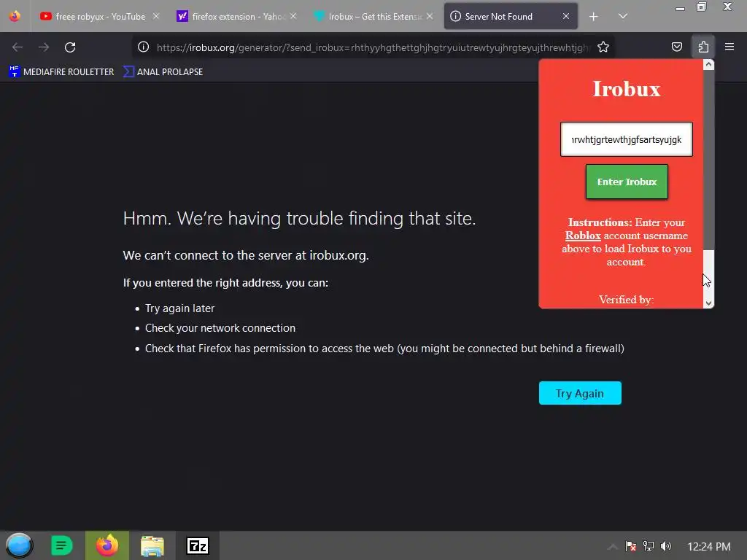Click the Try Again button

coord(580,393)
